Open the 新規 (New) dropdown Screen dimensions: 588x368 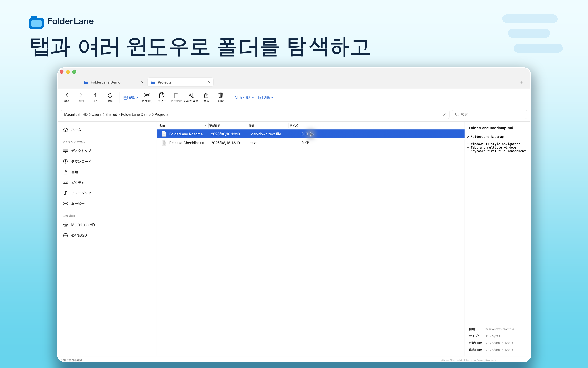click(x=130, y=98)
